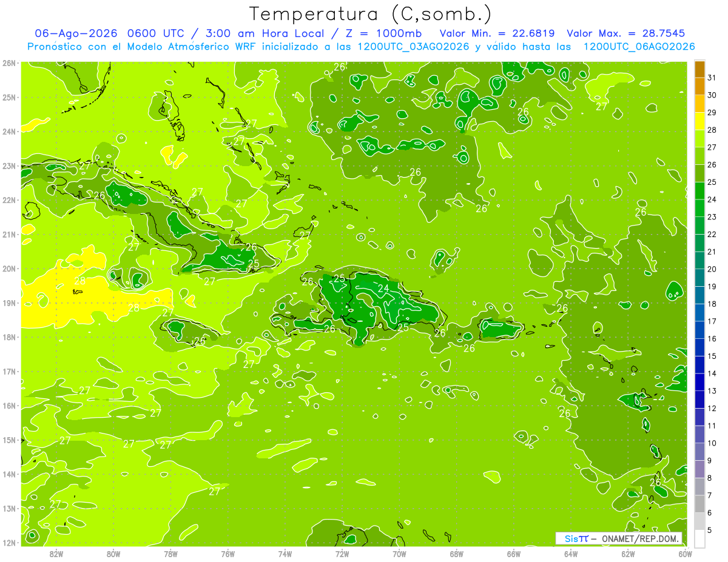This screenshot has width=728, height=562.
Task: Click the brown swatch above the 31 label
Action: 699,70
